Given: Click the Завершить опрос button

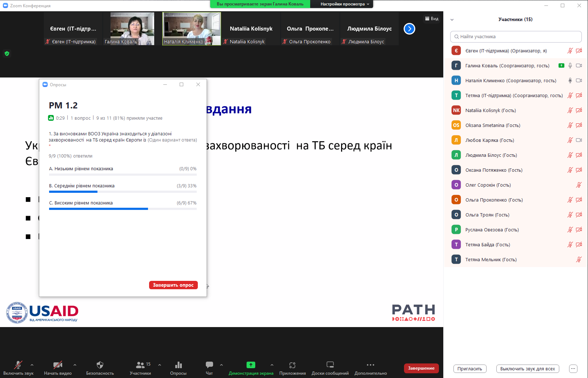Looking at the screenshot, I should [173, 285].
